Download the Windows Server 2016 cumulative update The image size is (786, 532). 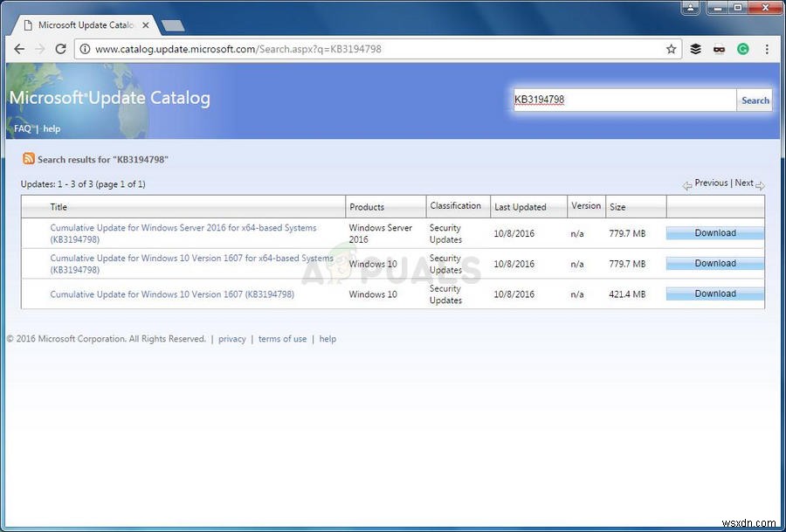[714, 232]
